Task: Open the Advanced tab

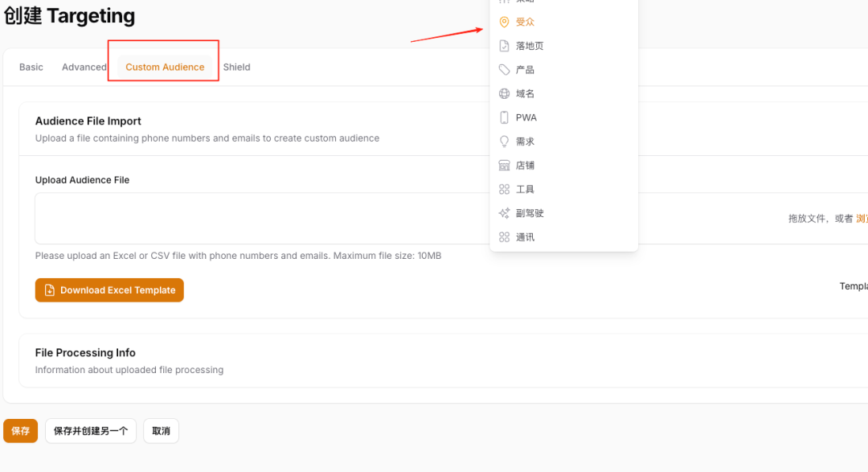Action: point(84,68)
